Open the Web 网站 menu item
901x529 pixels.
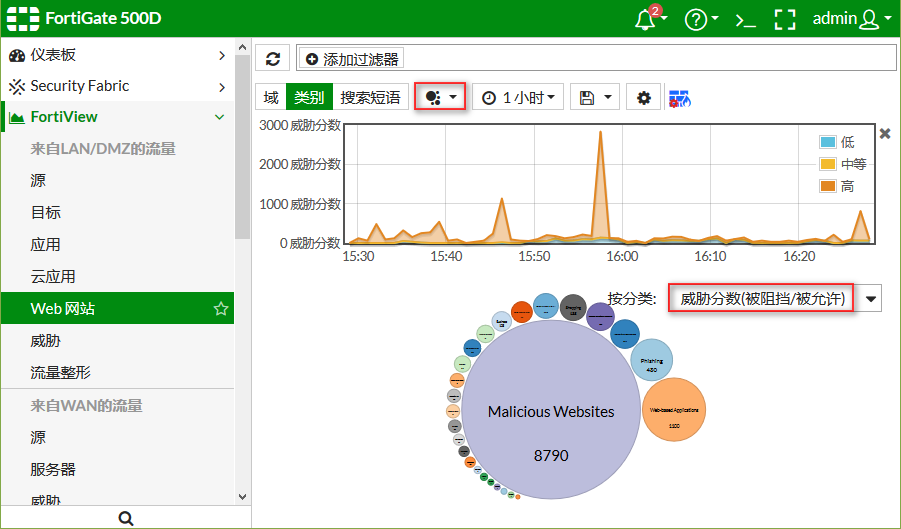[x=118, y=308]
